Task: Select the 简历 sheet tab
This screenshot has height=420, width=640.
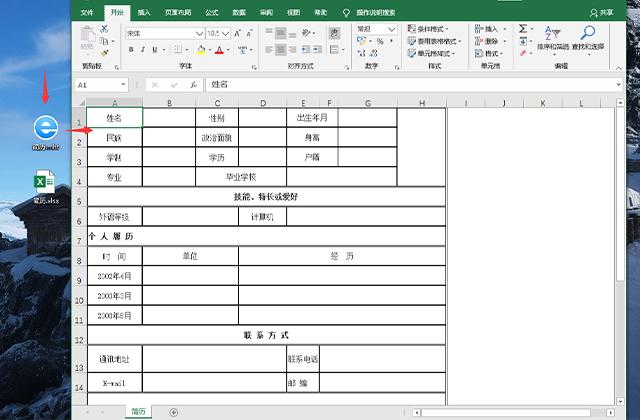Action: pyautogui.click(x=138, y=411)
